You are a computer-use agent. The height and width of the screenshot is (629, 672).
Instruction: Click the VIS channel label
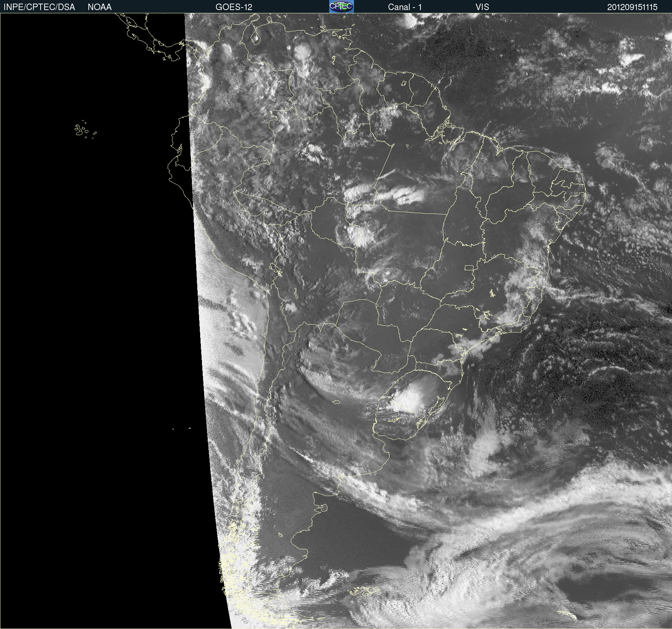point(482,7)
